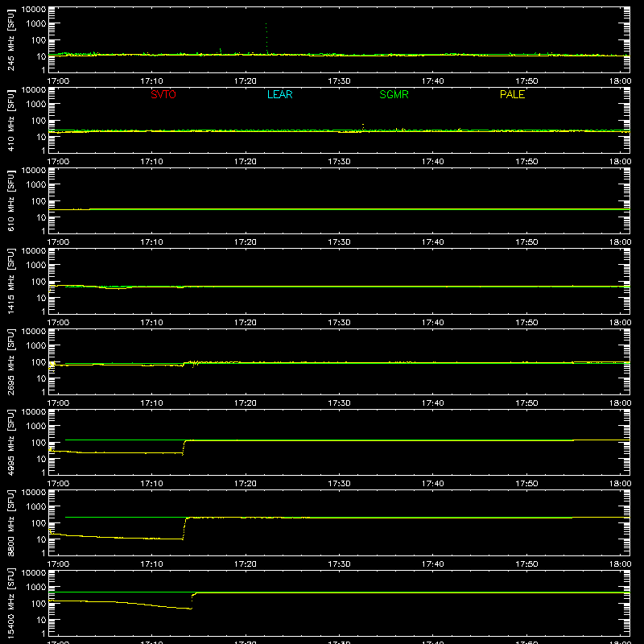Click the 1000 y-tick of 410 MHz panel

pyautogui.click(x=36, y=105)
